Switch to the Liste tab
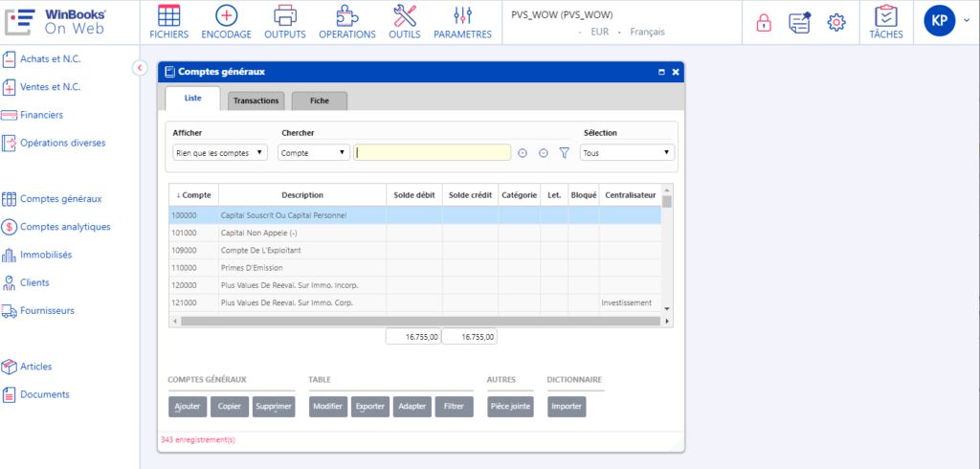This screenshot has height=469, width=980. coord(193,99)
